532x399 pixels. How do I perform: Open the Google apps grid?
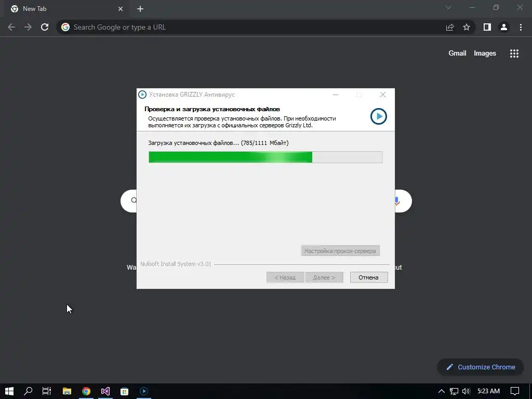(x=514, y=54)
